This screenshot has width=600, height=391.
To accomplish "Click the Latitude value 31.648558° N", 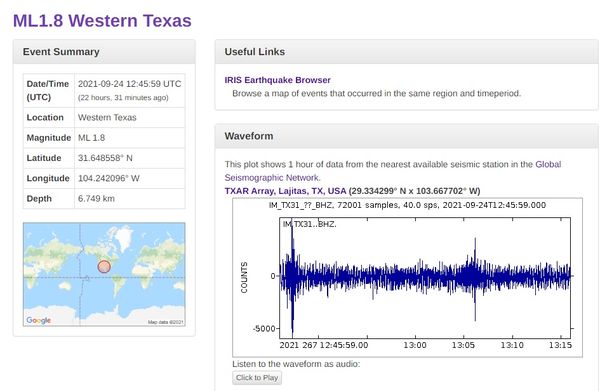I will 105,158.
